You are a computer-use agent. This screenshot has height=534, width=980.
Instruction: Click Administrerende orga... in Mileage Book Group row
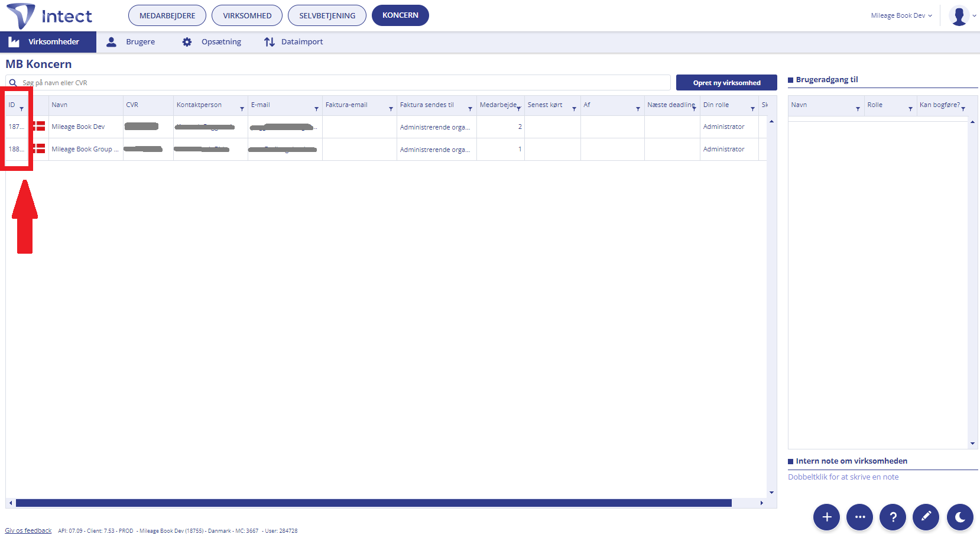pyautogui.click(x=435, y=150)
